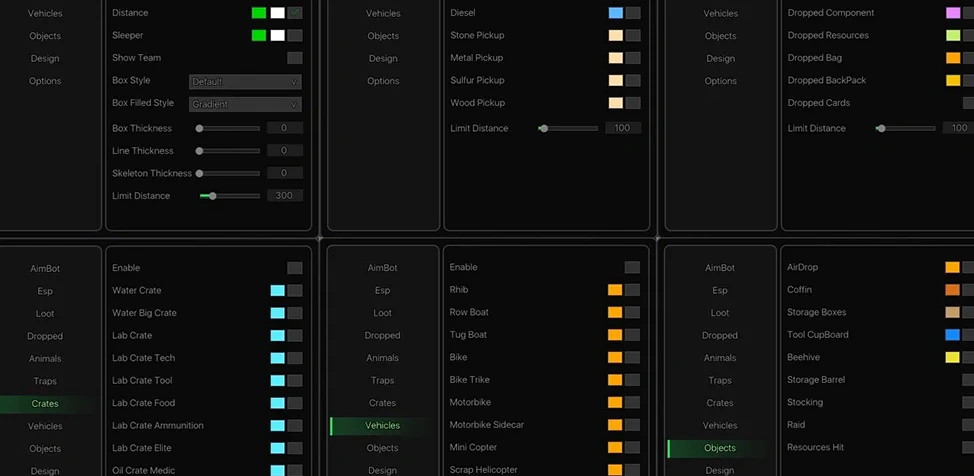The image size is (974, 476).
Task: Open Design in the sidebar beside the Diesel list
Action: coord(383,58)
